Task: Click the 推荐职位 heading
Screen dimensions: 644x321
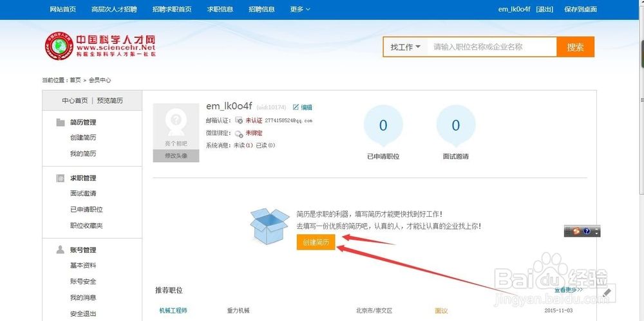Action: (x=169, y=290)
